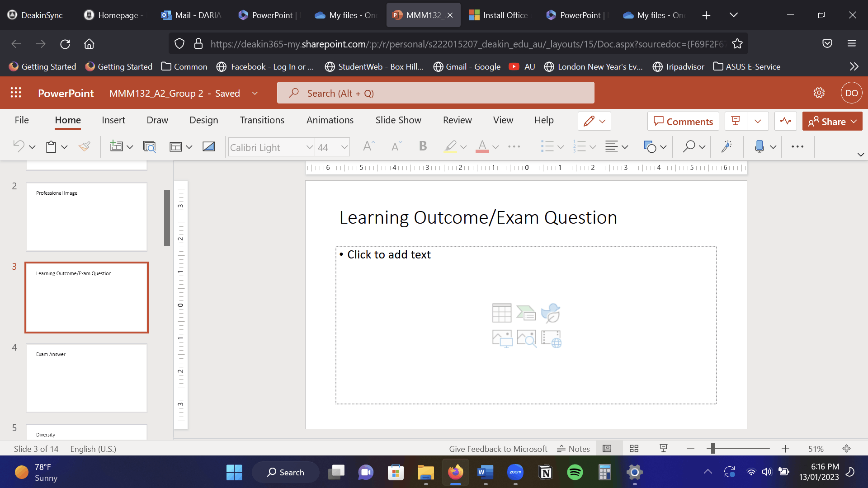The width and height of the screenshot is (868, 488).
Task: Toggle Bold formatting
Action: click(423, 146)
